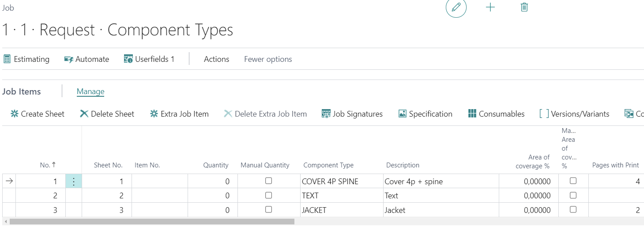Click the Job Items heading
Viewport: 644px width, 235px height.
point(22,91)
